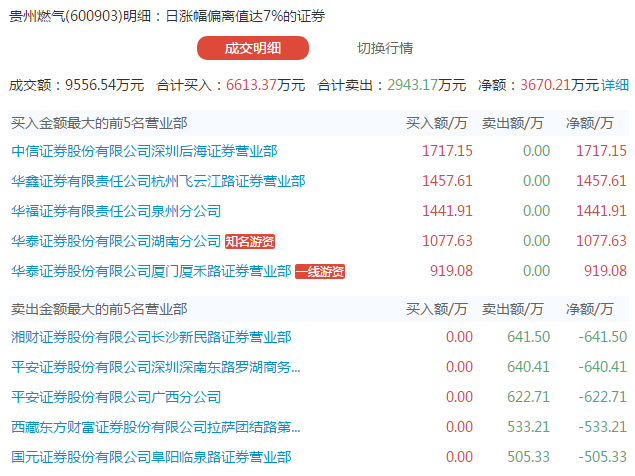This screenshot has width=635, height=476.
Task: Click buy amount 1717.15 for 中信证券
Action: point(447,151)
